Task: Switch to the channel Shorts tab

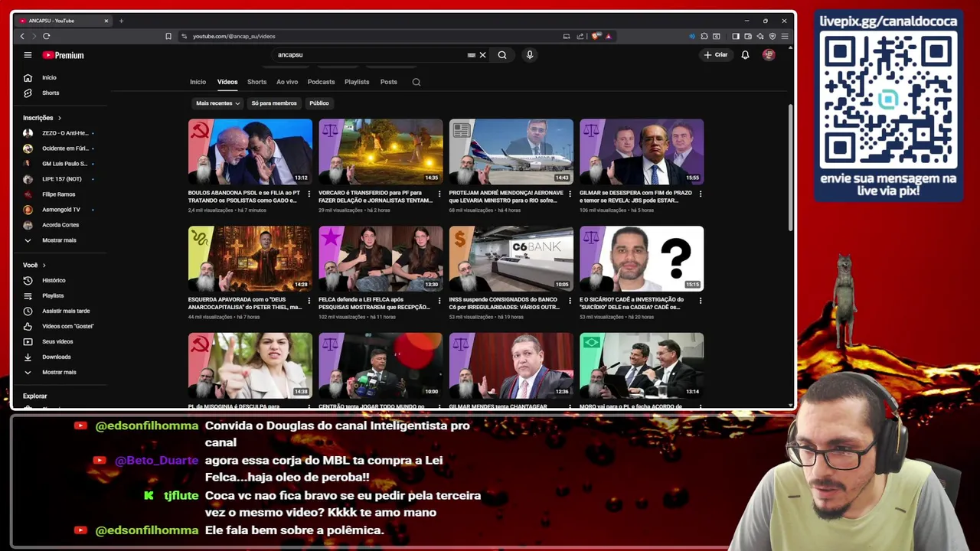Action: [257, 82]
